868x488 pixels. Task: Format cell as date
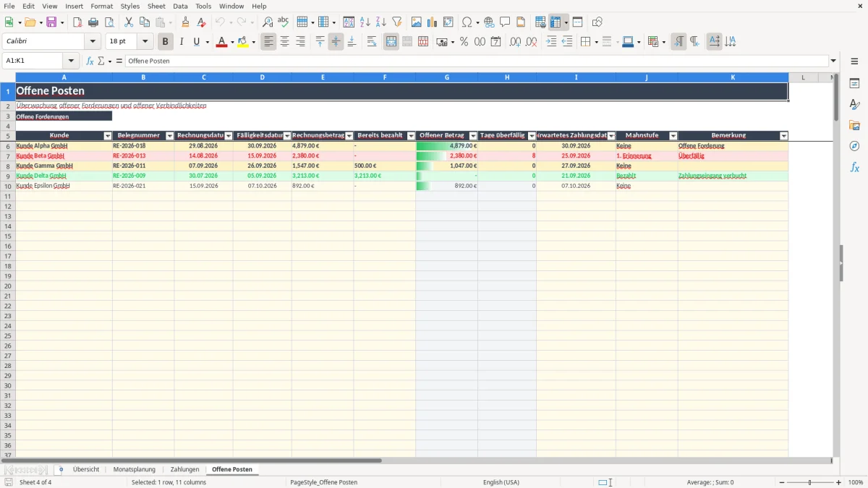[x=496, y=42]
